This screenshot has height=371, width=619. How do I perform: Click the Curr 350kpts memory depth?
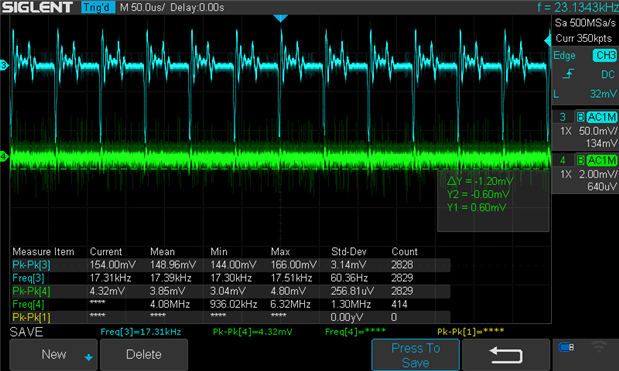point(584,38)
